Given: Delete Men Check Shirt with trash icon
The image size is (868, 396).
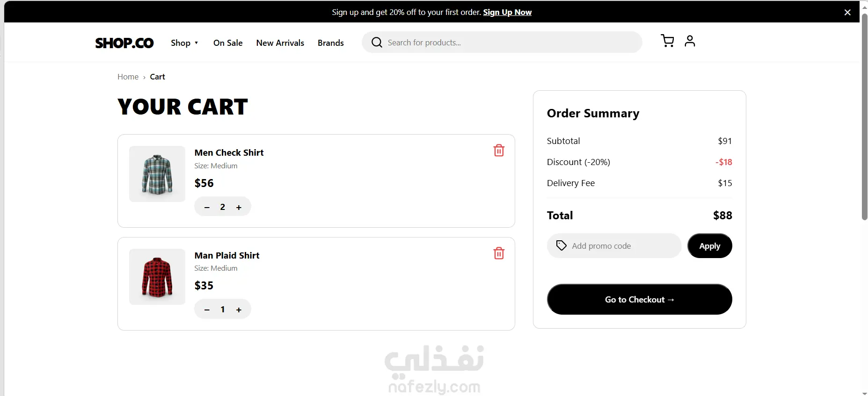Looking at the screenshot, I should 499,151.
